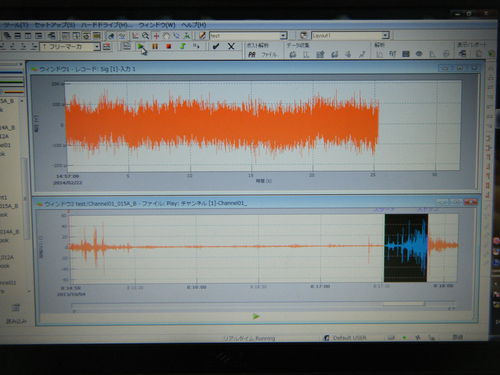Click the green Play button in toolbar
The height and width of the screenshot is (375, 500).
click(x=141, y=46)
